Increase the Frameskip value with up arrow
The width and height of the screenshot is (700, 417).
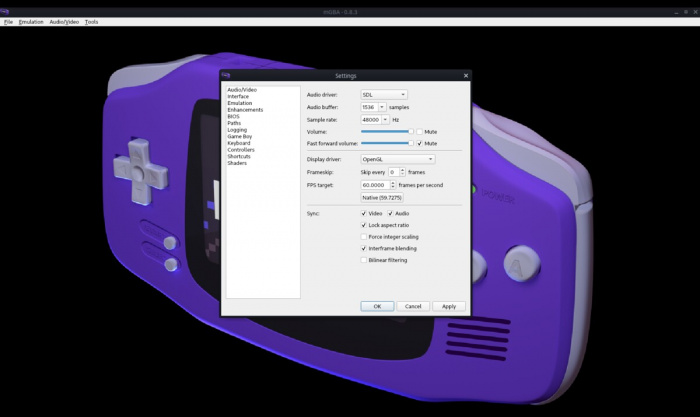pos(403,170)
